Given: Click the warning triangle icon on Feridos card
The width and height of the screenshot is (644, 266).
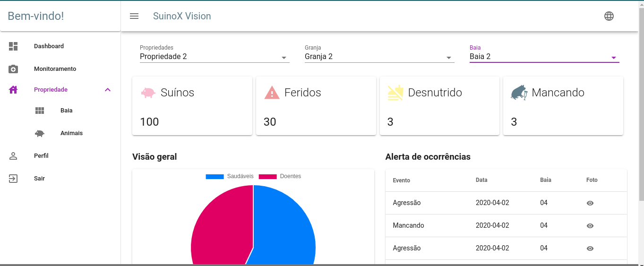Looking at the screenshot, I should tap(272, 93).
